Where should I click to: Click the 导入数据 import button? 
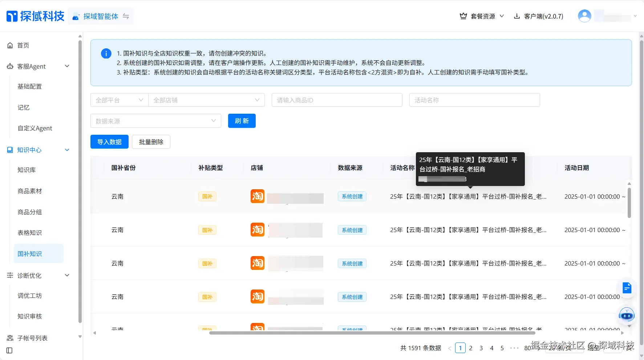tap(109, 142)
